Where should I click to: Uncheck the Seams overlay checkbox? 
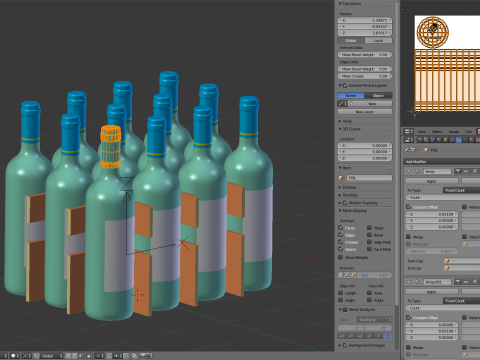pos(340,249)
